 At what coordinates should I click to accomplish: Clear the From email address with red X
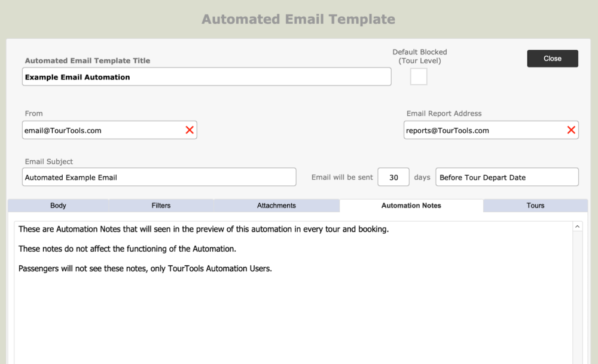coord(190,130)
